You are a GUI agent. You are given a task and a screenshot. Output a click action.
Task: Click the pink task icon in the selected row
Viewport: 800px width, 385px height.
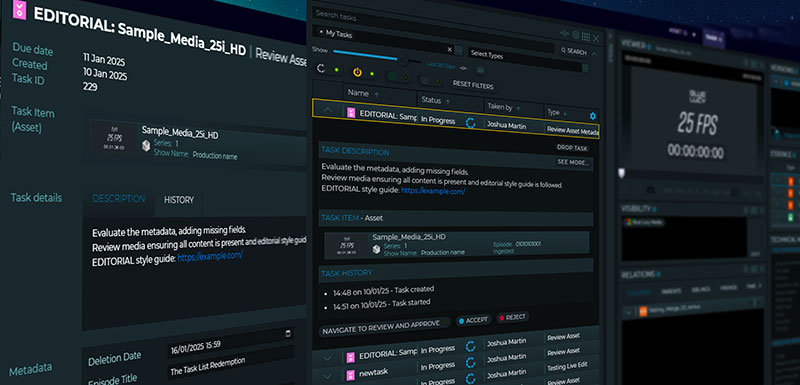[x=351, y=112]
